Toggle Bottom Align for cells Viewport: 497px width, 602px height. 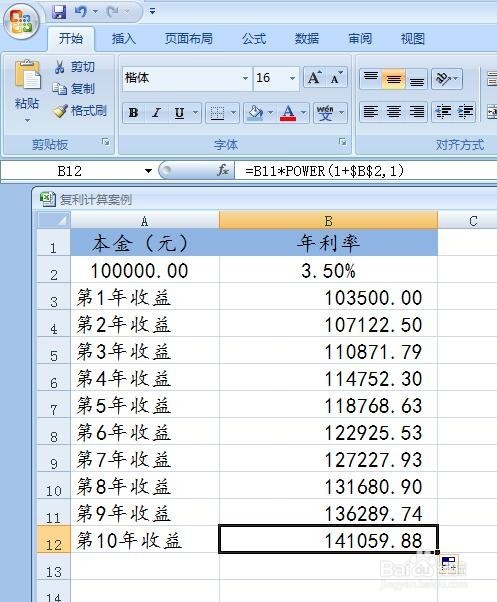[417, 78]
